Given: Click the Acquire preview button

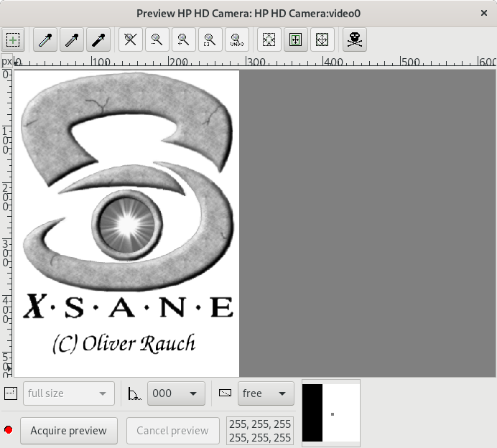Looking at the screenshot, I should point(69,431).
